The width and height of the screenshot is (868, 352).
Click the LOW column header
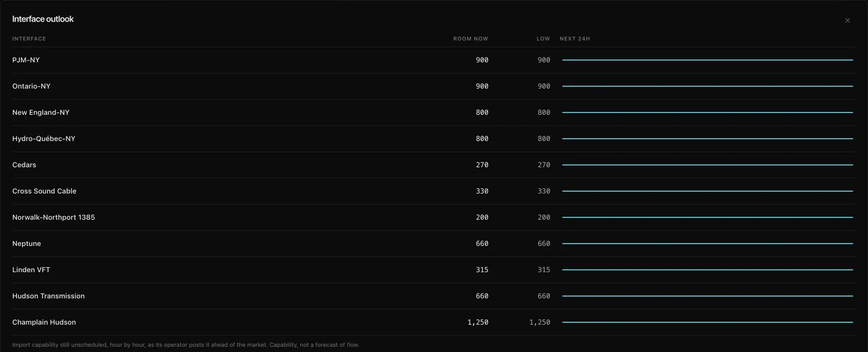(x=544, y=39)
